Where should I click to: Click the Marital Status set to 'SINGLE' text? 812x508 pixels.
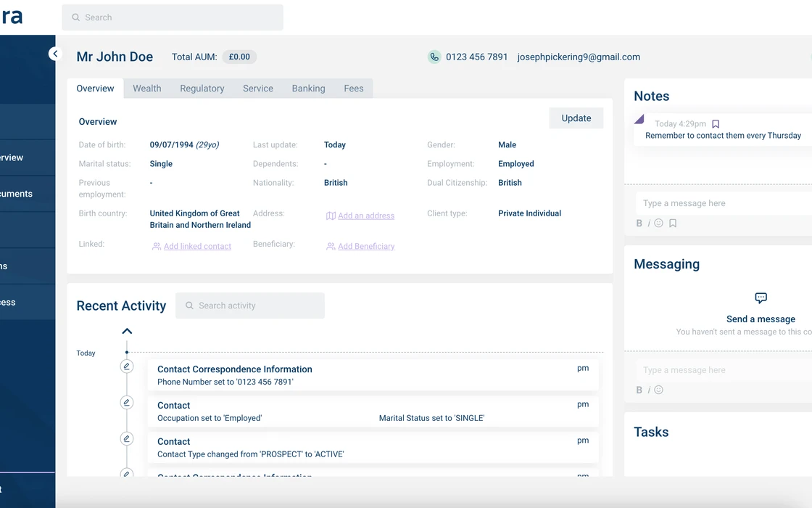(431, 418)
